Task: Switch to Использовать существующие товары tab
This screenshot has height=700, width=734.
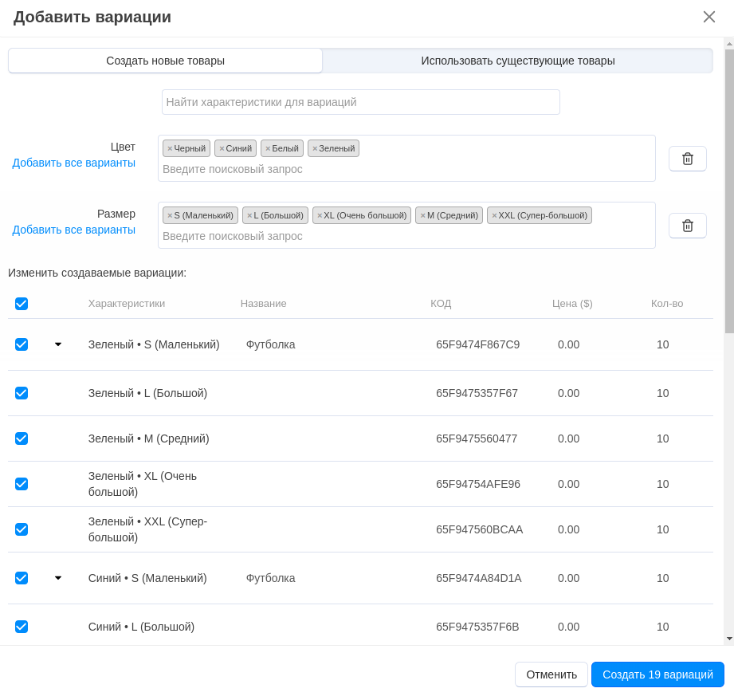Action: click(517, 61)
